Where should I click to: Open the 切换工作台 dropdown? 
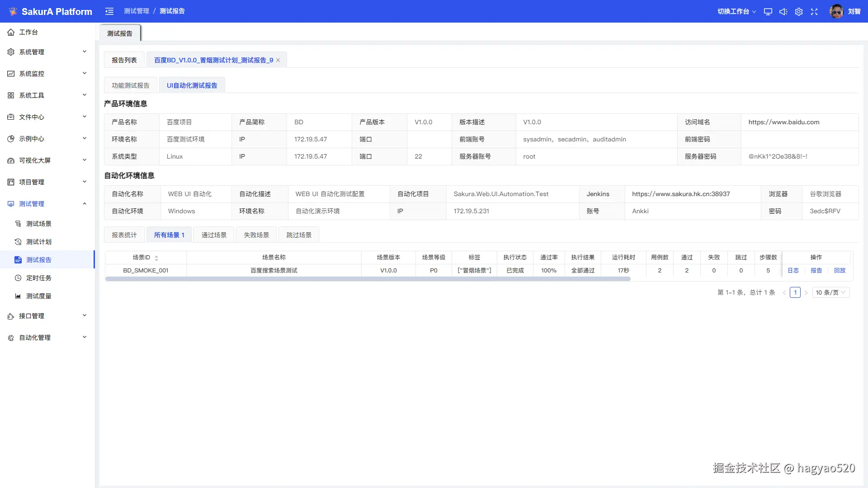point(736,12)
